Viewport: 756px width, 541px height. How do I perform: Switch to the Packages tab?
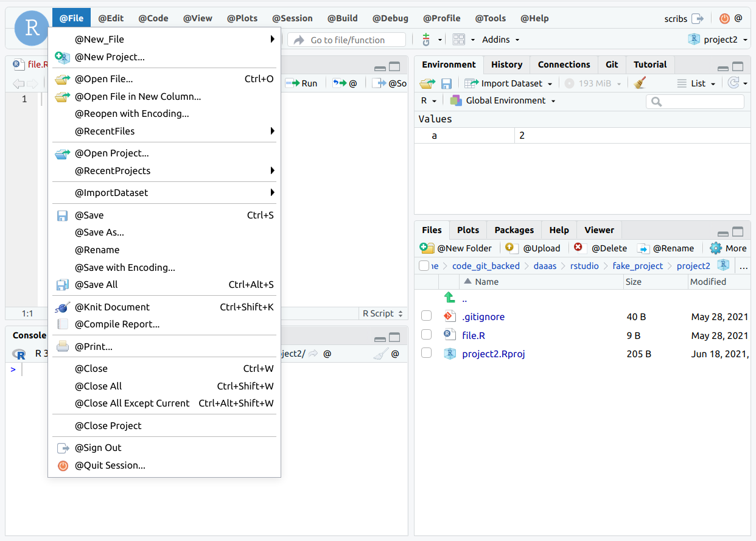[x=514, y=230]
